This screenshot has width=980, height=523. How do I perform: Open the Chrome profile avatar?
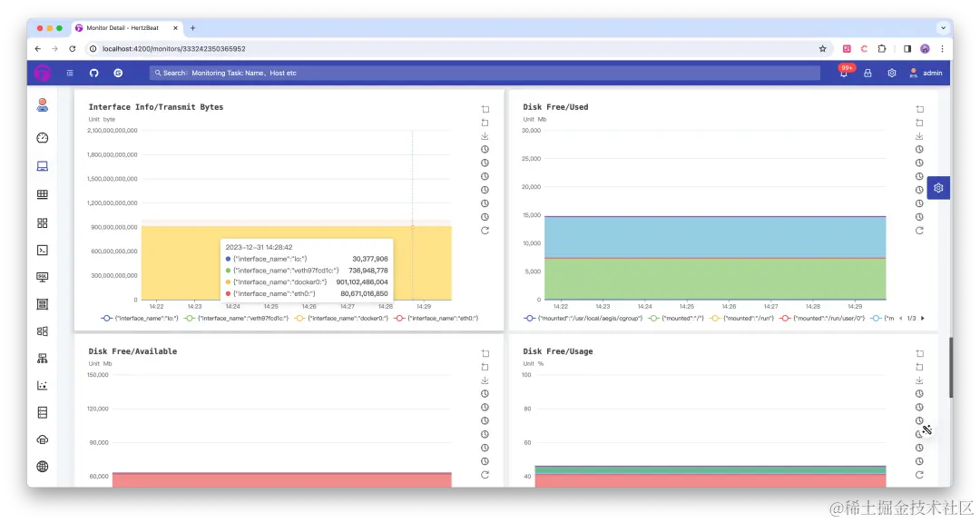(925, 49)
